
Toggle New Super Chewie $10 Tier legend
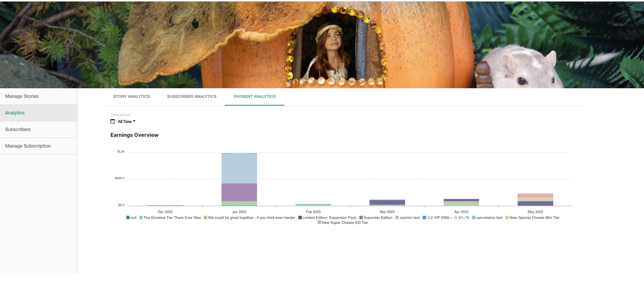[x=343, y=223]
